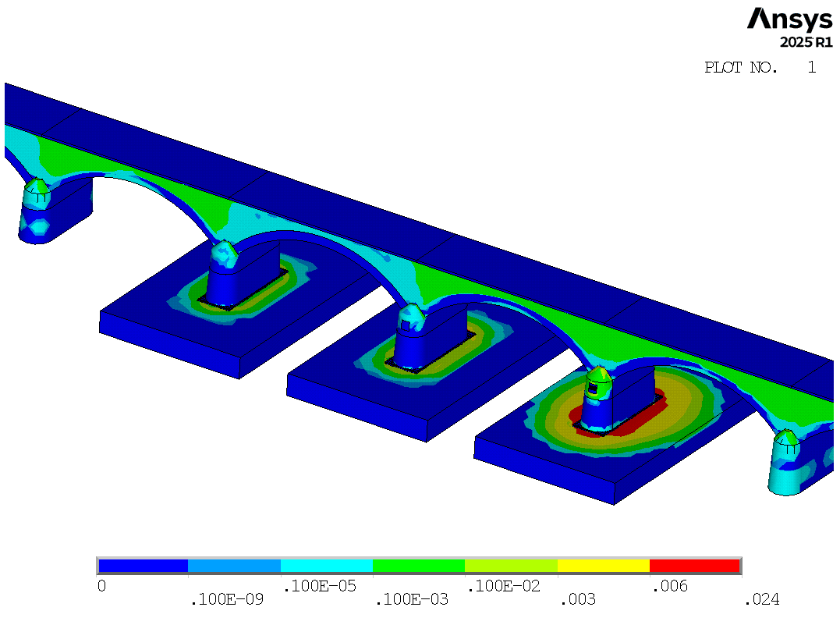Viewport: 840px width, 632px height.
Task: Click the red legend color band
Action: [695, 566]
